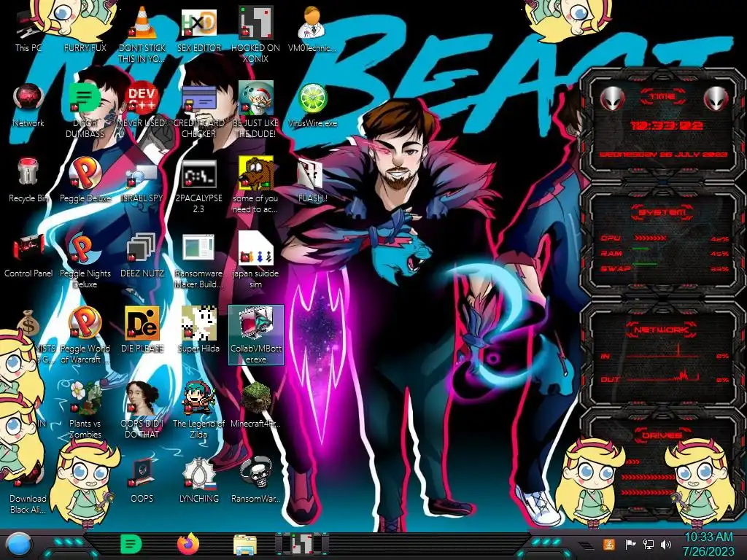
Task: Open the 'some of you need to ac...' dog icon
Action: tap(255, 186)
